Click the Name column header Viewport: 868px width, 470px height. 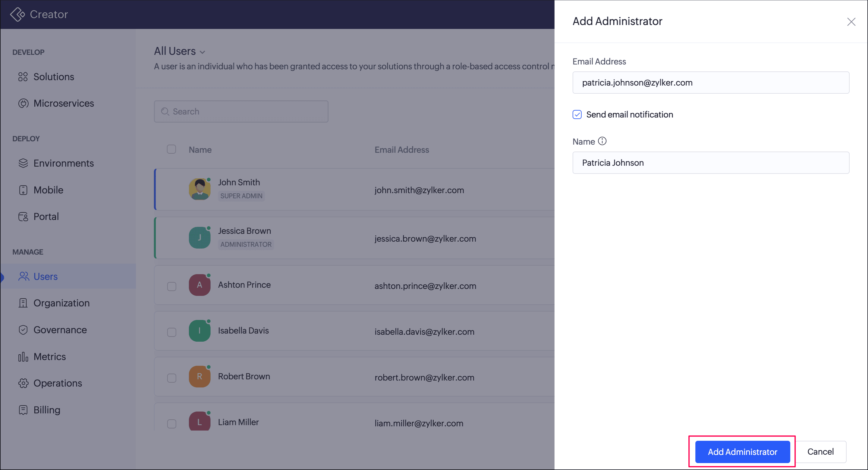[200, 150]
